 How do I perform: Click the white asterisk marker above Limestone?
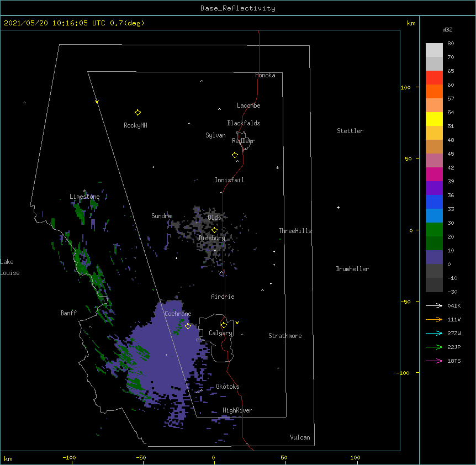click(x=84, y=191)
